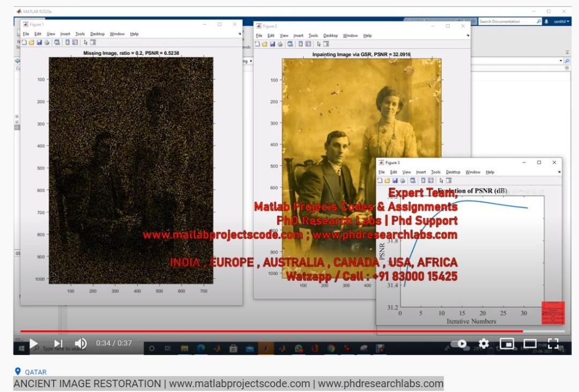Switch video to theater mode
The height and width of the screenshot is (392, 579).
pos(530,344)
